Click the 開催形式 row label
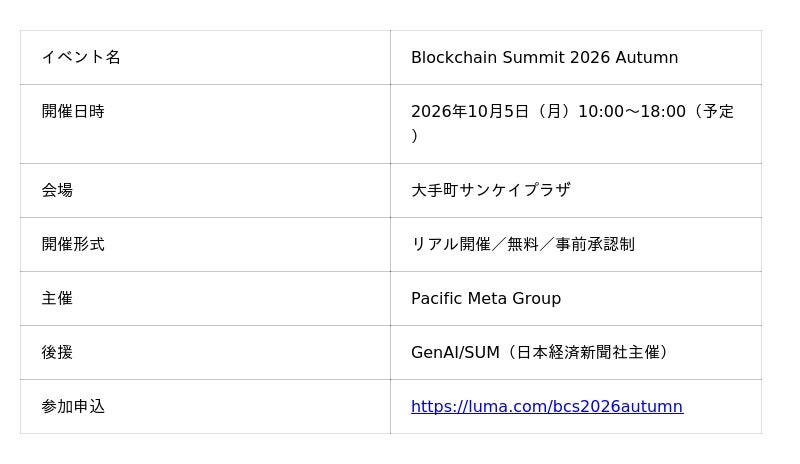Screen dimensions: 800x464 click(x=73, y=244)
